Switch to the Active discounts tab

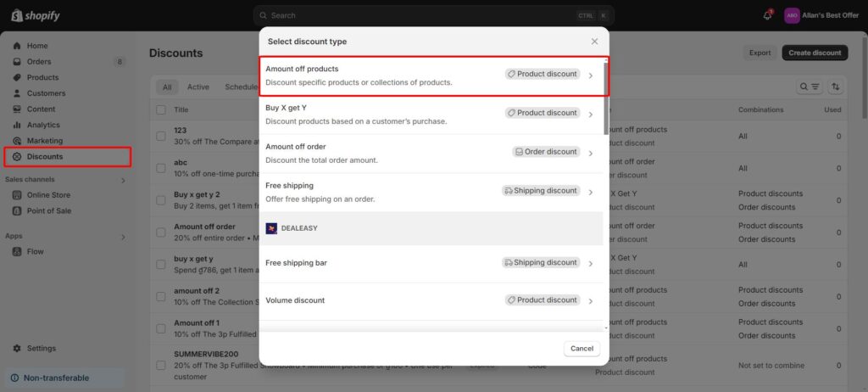pyautogui.click(x=198, y=87)
